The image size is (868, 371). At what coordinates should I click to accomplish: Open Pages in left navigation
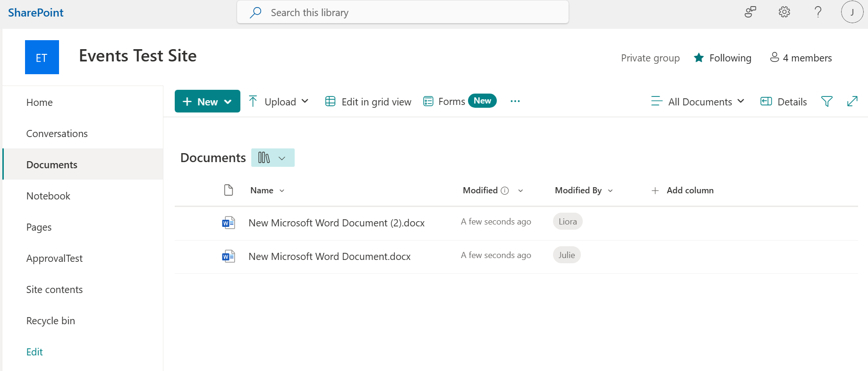(x=39, y=227)
